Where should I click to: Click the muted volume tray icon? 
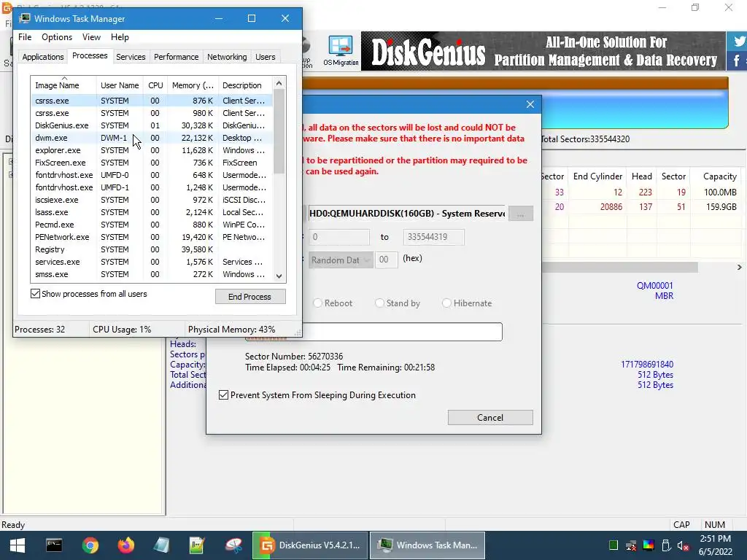point(683,545)
